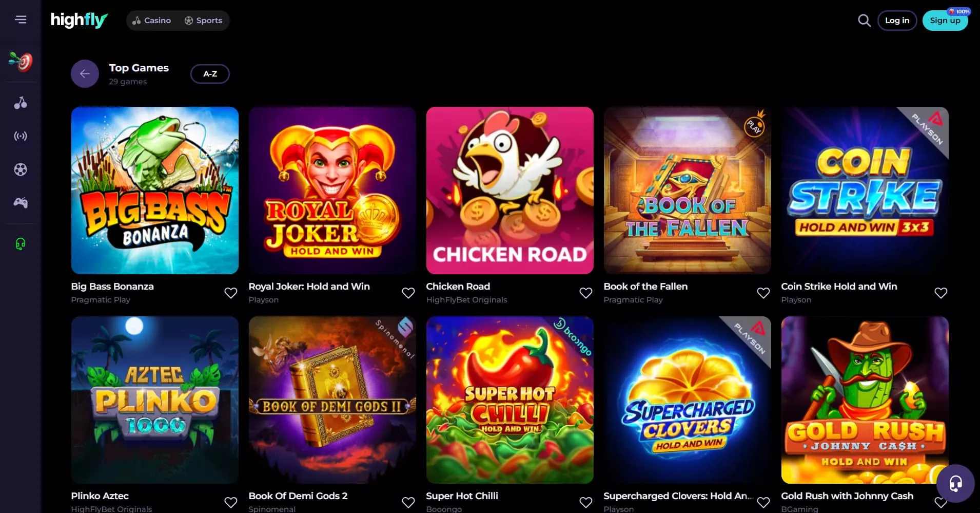Image resolution: width=980 pixels, height=513 pixels.
Task: Open the A-Z sorting selector
Action: pyautogui.click(x=210, y=74)
